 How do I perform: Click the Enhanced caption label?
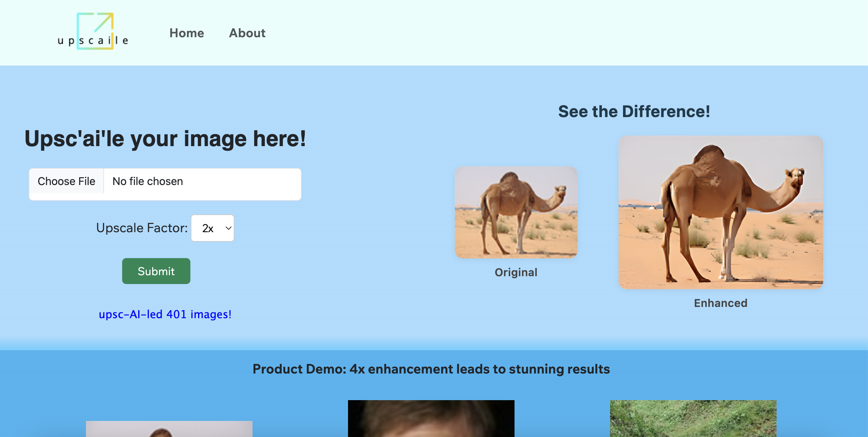[x=721, y=303]
